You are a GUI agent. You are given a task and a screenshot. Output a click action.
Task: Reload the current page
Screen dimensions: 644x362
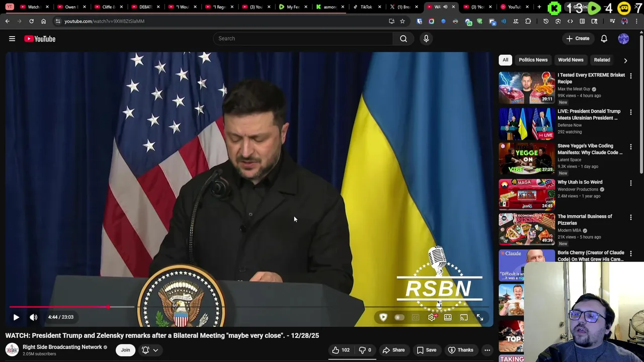point(31,21)
